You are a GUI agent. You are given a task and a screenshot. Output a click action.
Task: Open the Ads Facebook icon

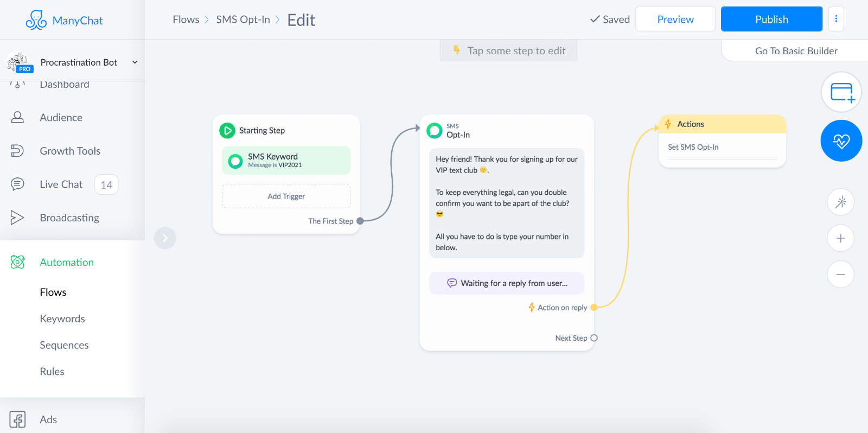pos(17,419)
